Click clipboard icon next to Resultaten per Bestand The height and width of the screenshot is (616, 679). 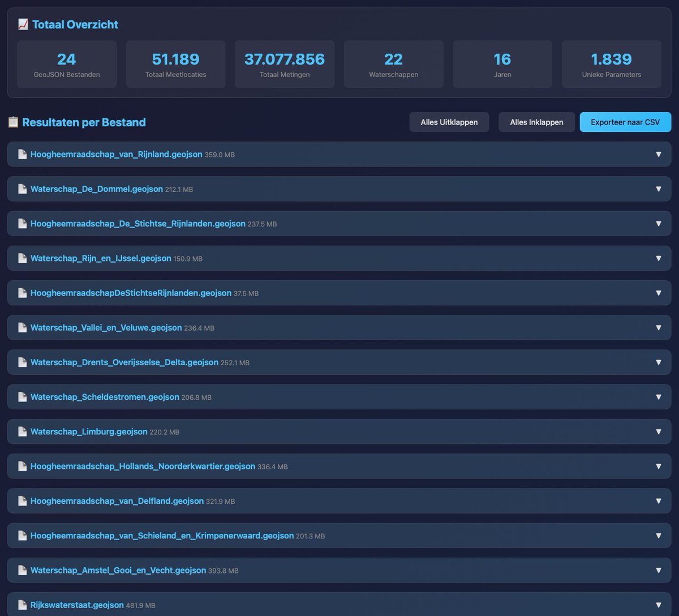click(x=13, y=122)
